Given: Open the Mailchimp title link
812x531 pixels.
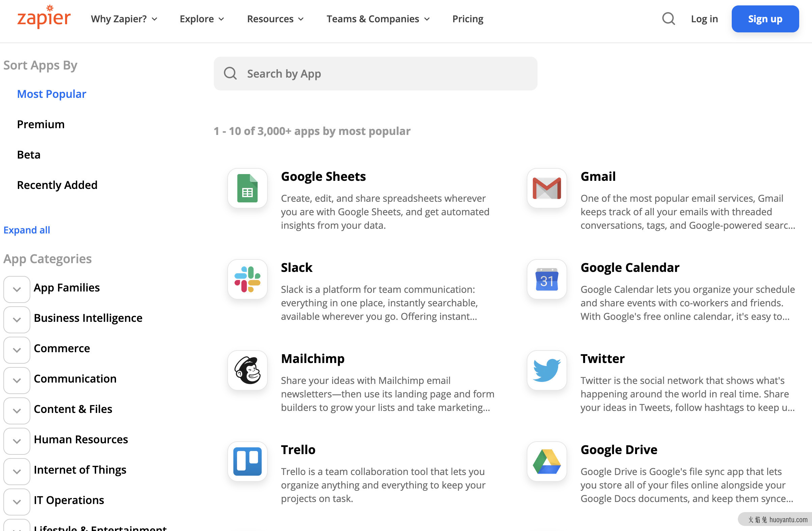Looking at the screenshot, I should tap(313, 359).
